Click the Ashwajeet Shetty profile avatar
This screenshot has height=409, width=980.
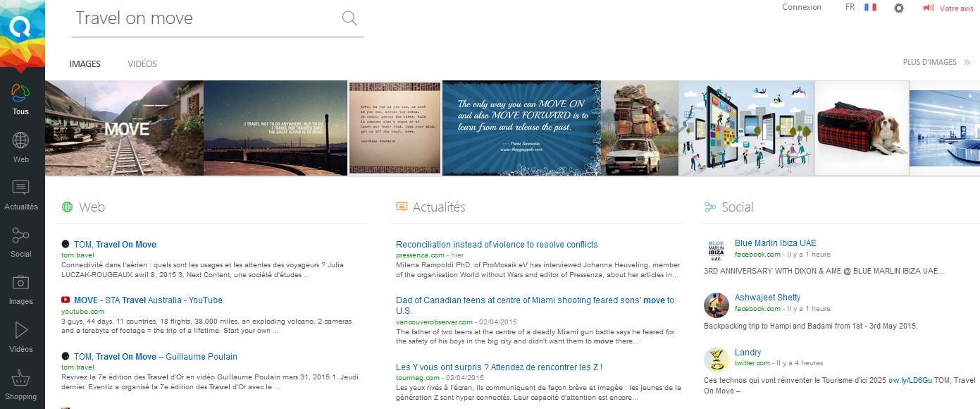pos(717,305)
